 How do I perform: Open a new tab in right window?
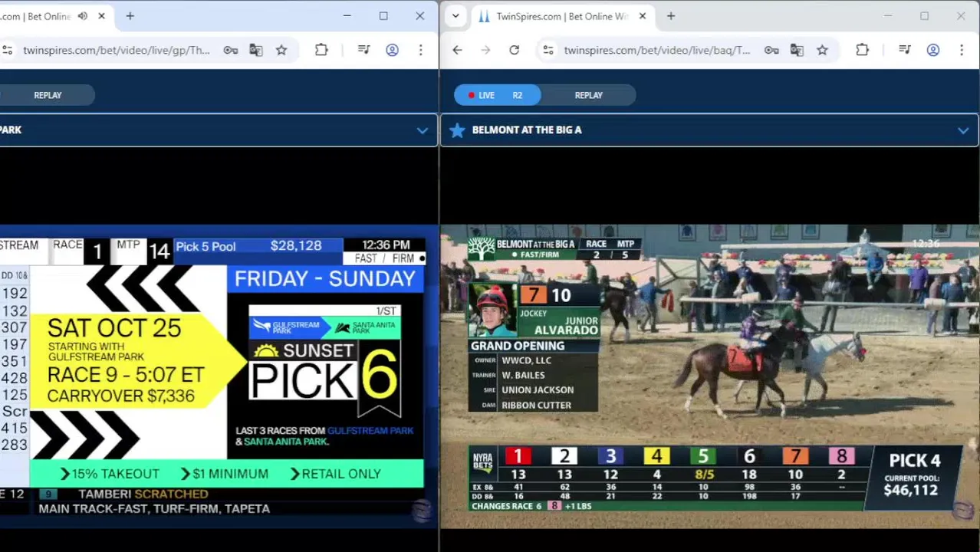[x=671, y=16]
